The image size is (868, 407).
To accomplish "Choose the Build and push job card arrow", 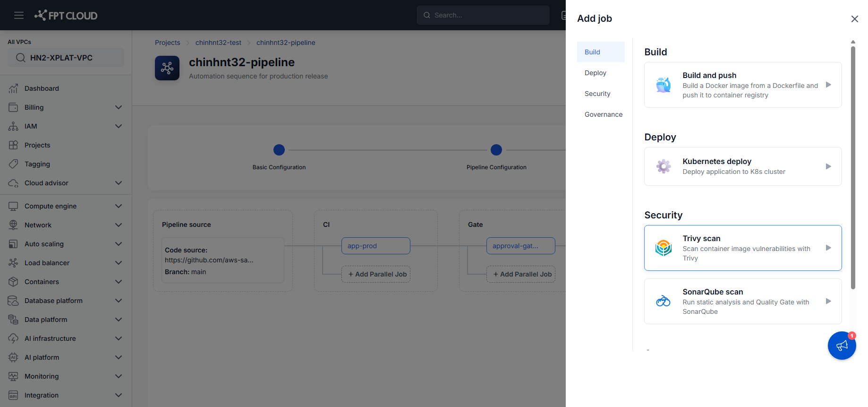I will point(828,85).
